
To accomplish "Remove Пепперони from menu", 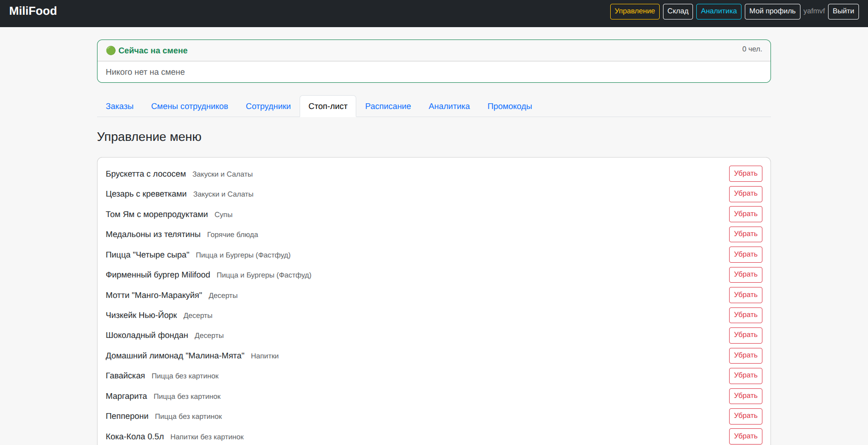I will pyautogui.click(x=745, y=416).
